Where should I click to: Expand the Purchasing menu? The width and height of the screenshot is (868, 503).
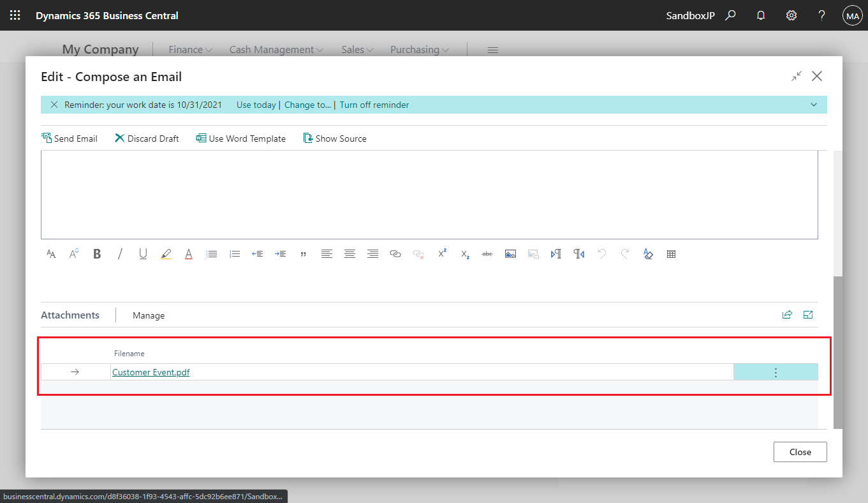(x=418, y=49)
